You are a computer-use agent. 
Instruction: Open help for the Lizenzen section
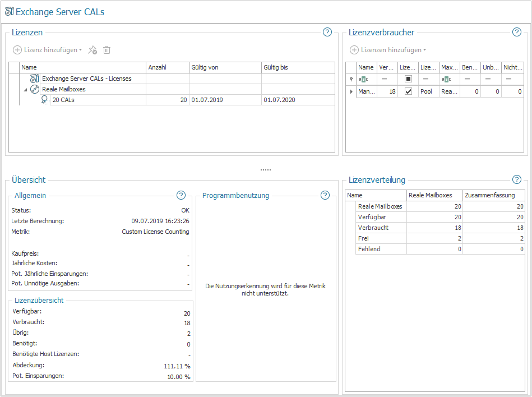(x=327, y=32)
